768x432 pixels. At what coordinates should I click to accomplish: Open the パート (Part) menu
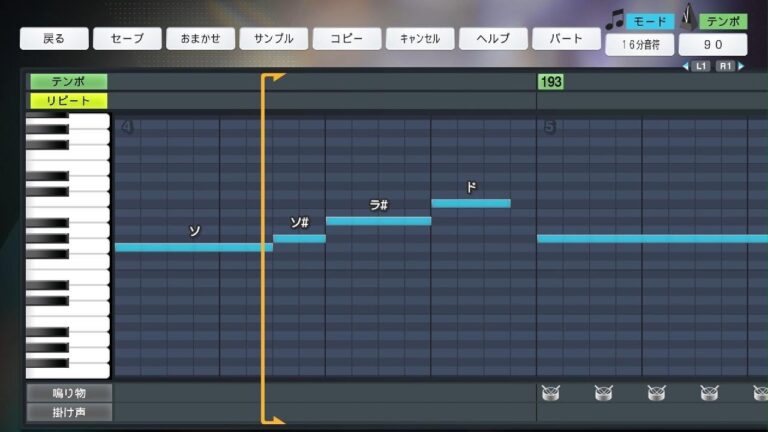tap(566, 39)
